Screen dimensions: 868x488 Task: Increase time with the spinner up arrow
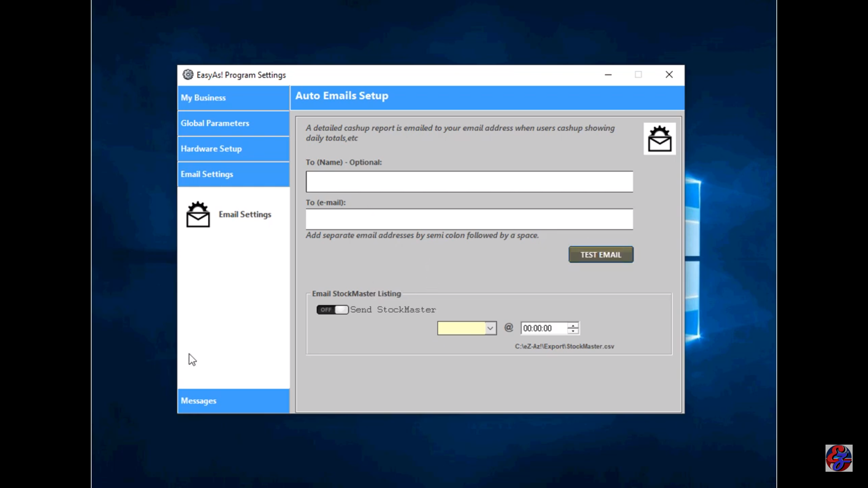pos(573,325)
